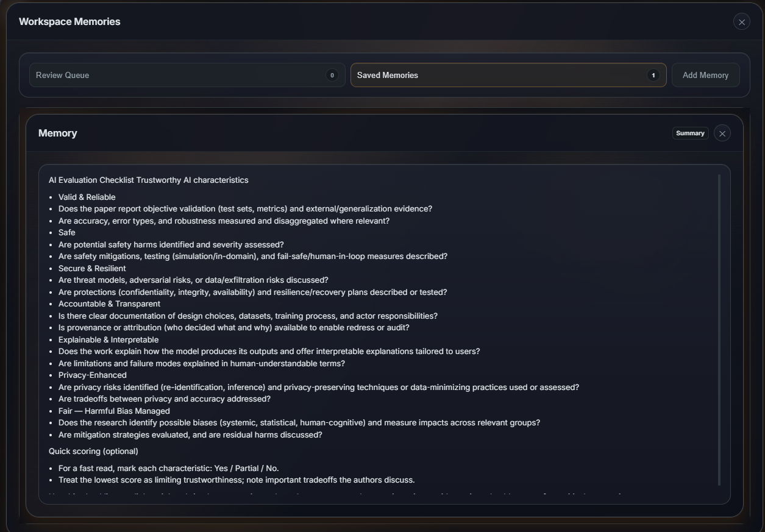765x532 pixels.
Task: Click the Quick scoring (optional) heading
Action: point(93,452)
